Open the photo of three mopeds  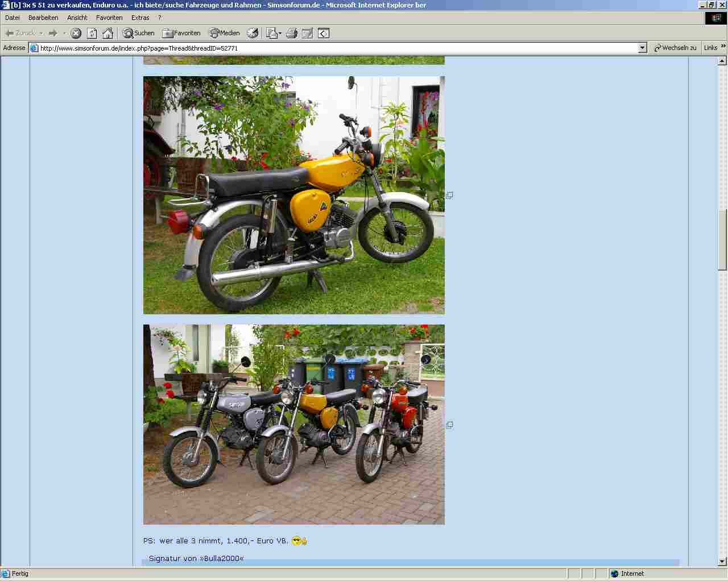tap(293, 424)
